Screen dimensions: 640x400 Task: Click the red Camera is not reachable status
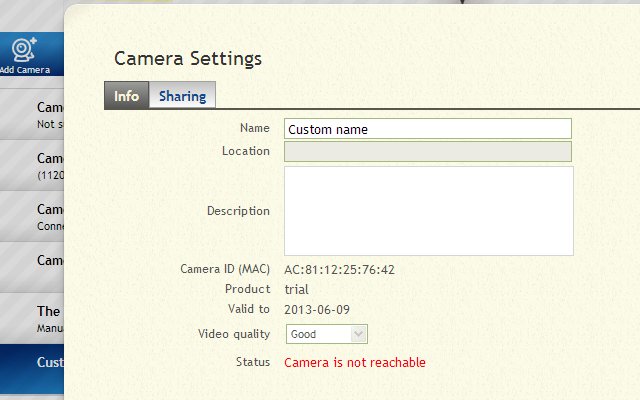point(355,362)
